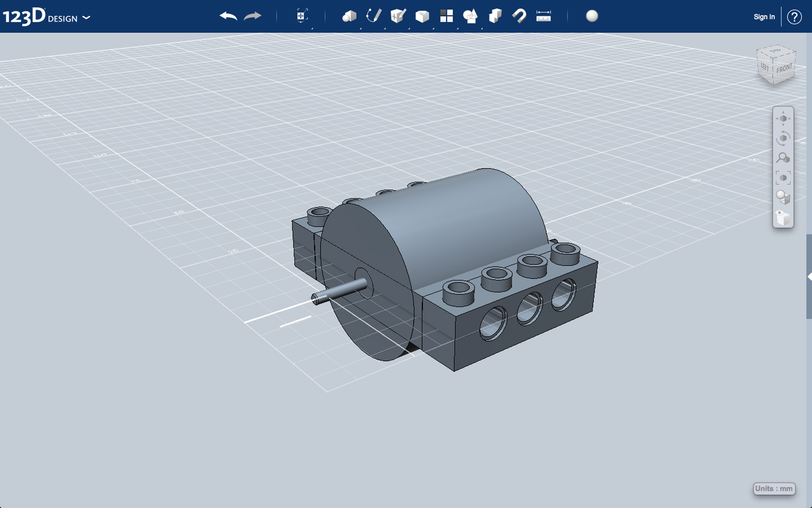
Task: Open the Combine tool
Action: coord(495,16)
